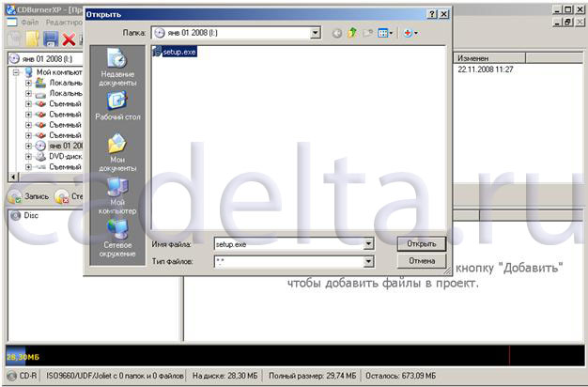The width and height of the screenshot is (588, 387).
Task: Open the view menu dropdown in dialog
Action: pos(385,33)
